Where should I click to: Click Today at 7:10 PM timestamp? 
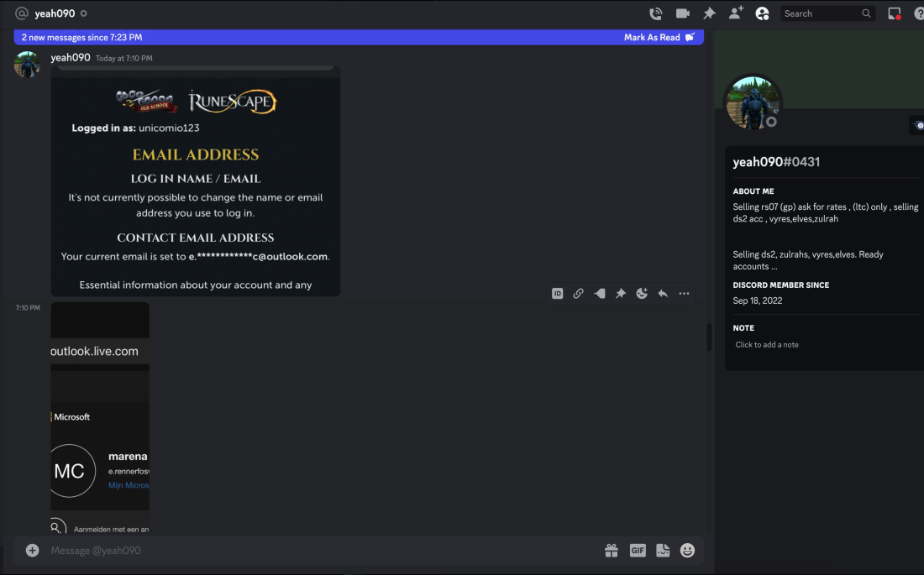pyautogui.click(x=123, y=58)
